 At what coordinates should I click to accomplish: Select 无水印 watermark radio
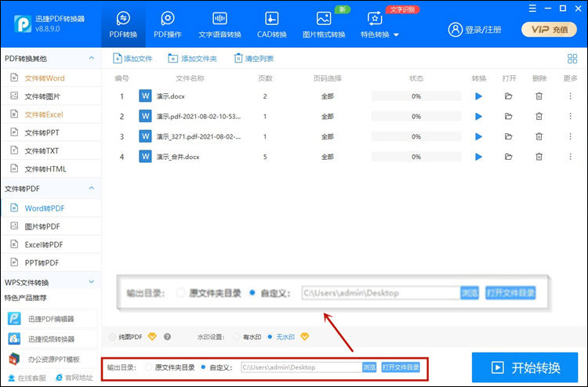tap(270, 337)
